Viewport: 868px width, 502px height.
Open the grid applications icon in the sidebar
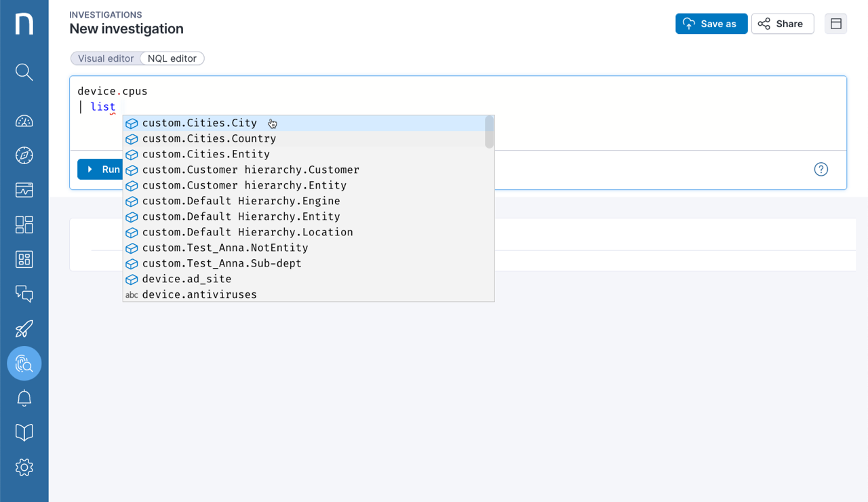point(24,259)
